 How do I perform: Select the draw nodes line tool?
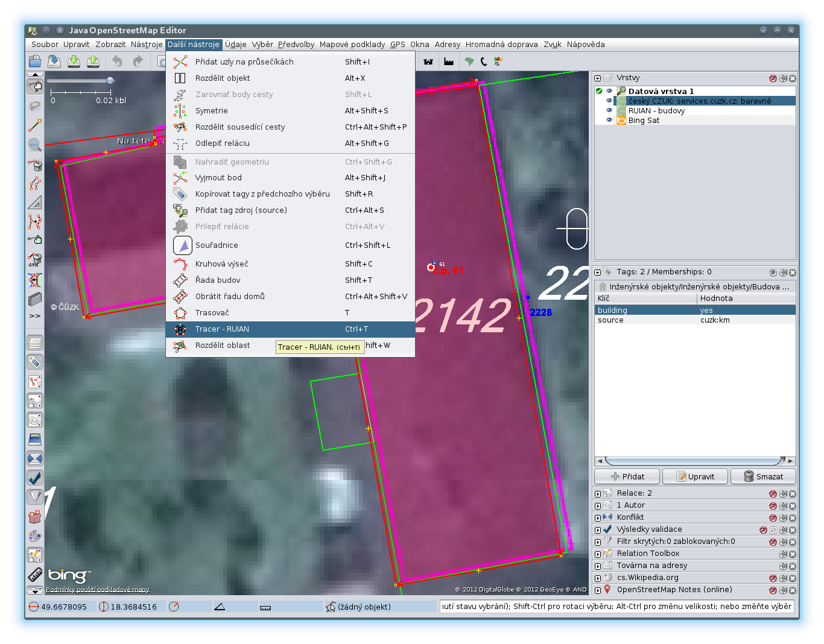[x=35, y=125]
